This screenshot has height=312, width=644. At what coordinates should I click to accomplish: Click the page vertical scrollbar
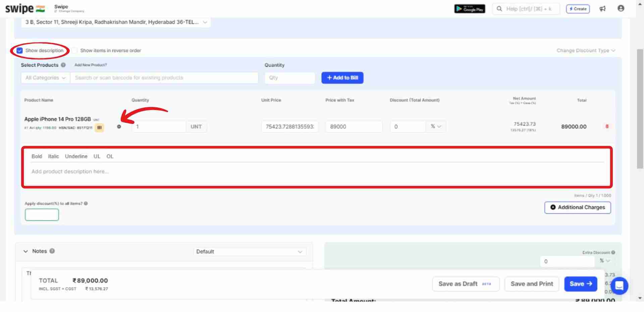point(640,109)
